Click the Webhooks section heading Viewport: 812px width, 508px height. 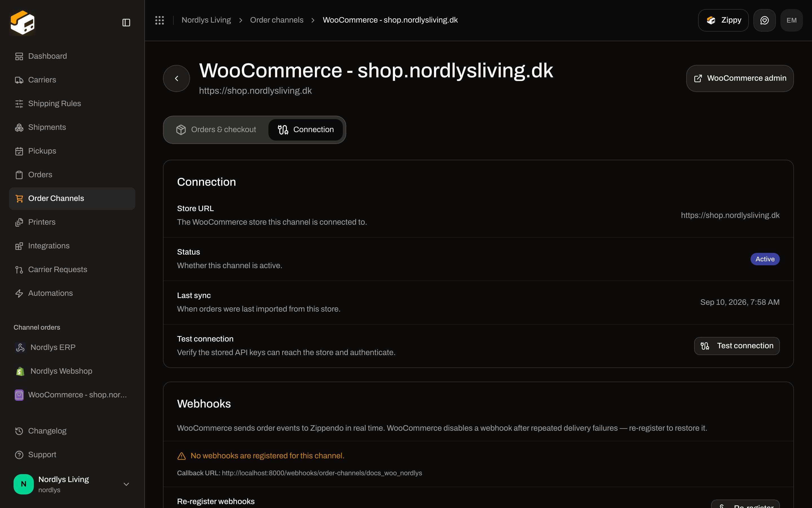pos(204,404)
